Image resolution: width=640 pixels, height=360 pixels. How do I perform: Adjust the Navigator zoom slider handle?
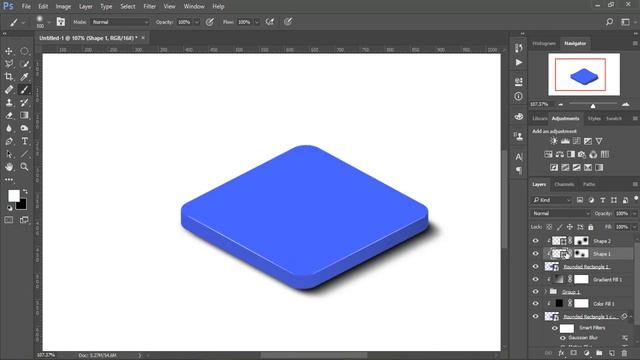(x=593, y=106)
